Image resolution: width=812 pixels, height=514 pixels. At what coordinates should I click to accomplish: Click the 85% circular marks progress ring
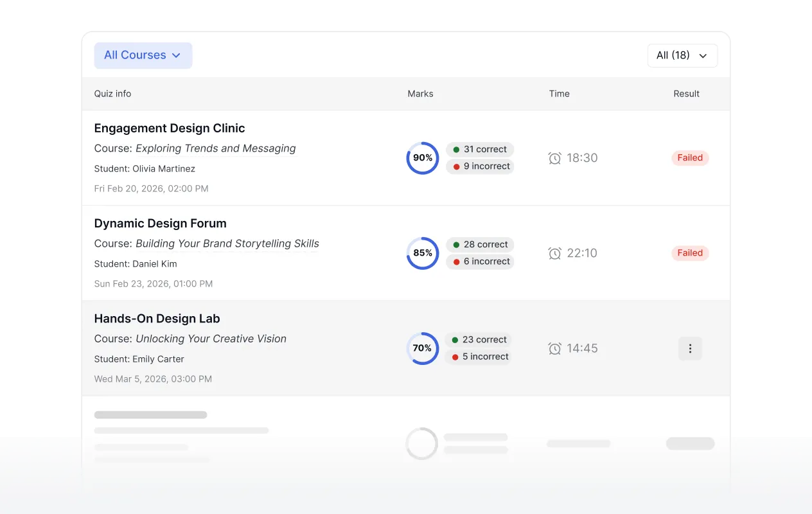point(423,253)
